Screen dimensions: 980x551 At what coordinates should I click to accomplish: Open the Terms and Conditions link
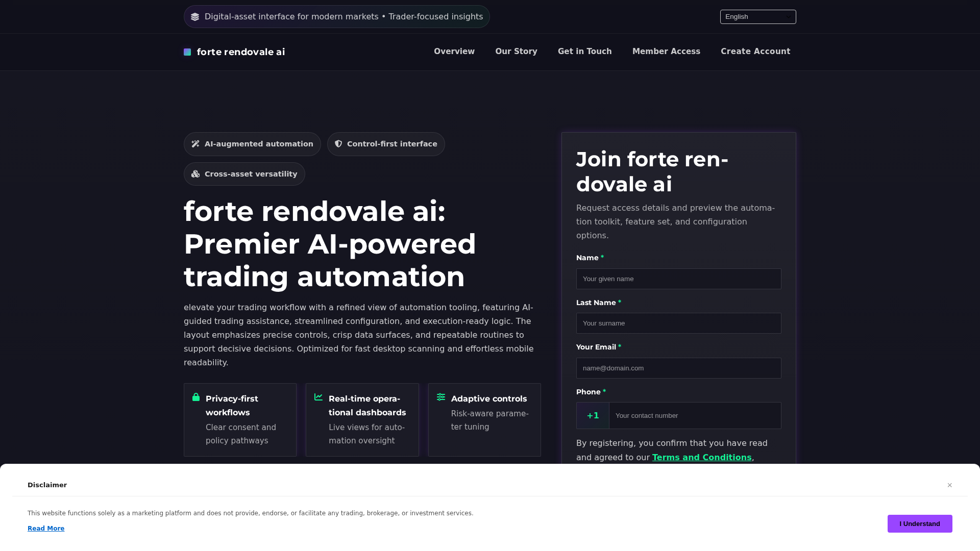point(702,458)
